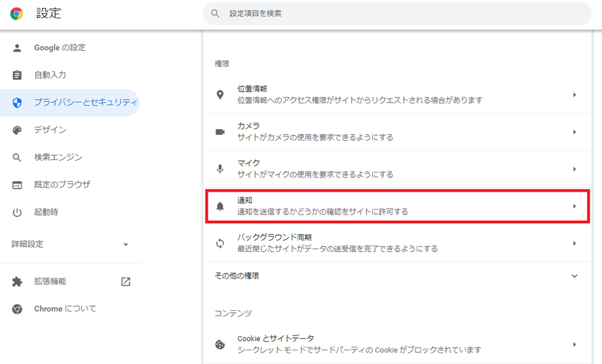The height and width of the screenshot is (364, 602).
Task: Expand the 詳細設定 section arrow
Action: [126, 244]
